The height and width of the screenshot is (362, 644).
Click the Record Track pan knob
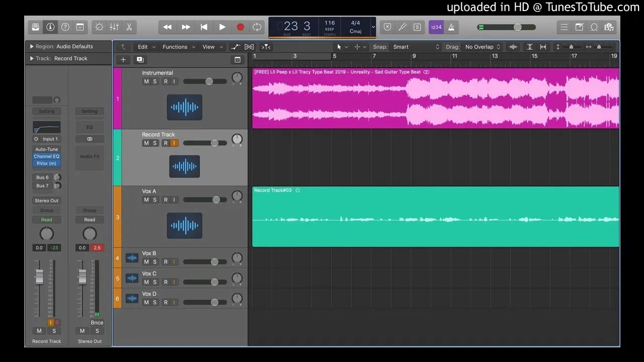236,139
